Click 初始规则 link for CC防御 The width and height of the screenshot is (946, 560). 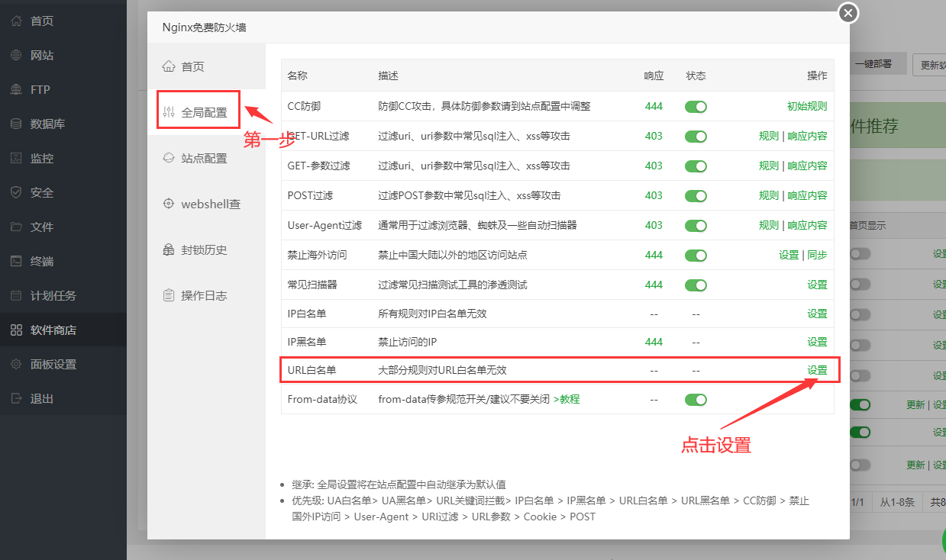[807, 106]
